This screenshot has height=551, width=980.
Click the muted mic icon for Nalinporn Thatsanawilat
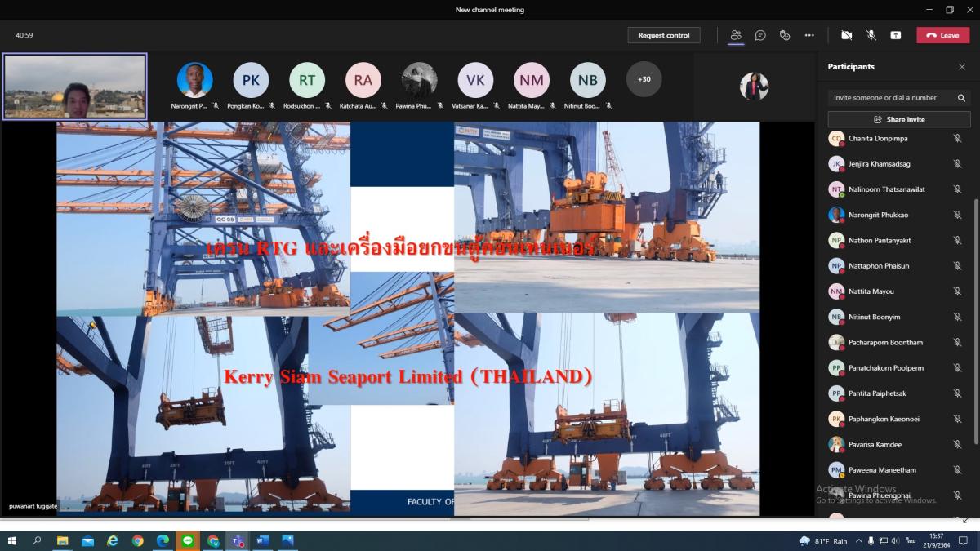tap(957, 189)
